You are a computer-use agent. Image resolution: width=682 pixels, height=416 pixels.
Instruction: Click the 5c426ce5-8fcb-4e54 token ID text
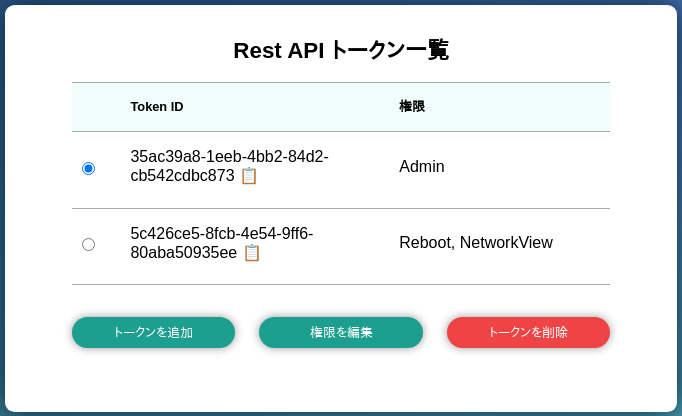click(x=221, y=234)
